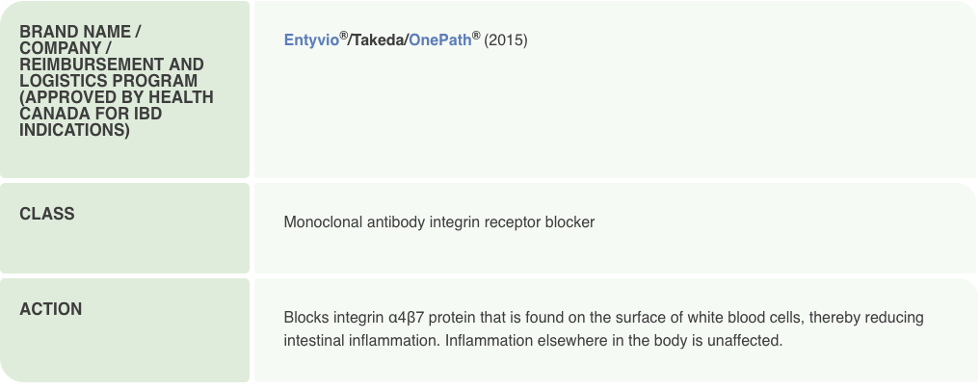Click '(APPROVED BY HEALTH CANADA' header line
This screenshot has width=980, height=390.
pyautogui.click(x=117, y=98)
